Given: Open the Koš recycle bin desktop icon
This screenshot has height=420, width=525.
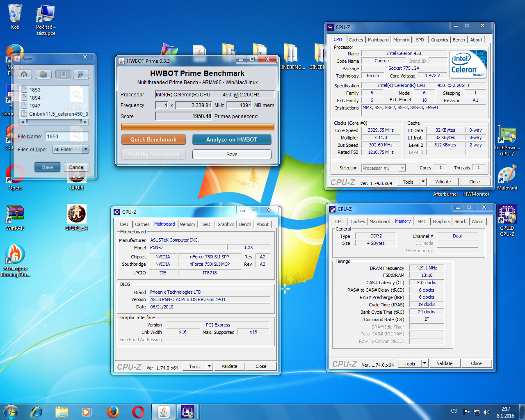Looking at the screenshot, I should point(15,16).
